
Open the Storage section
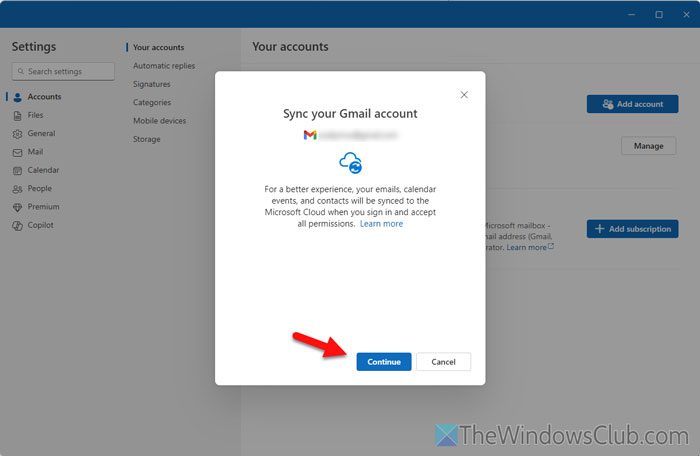coord(146,139)
